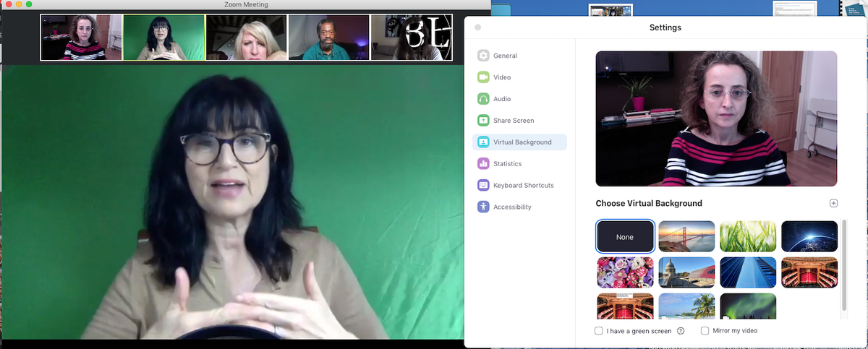Select the General tab label
The image size is (868, 349).
click(x=505, y=56)
